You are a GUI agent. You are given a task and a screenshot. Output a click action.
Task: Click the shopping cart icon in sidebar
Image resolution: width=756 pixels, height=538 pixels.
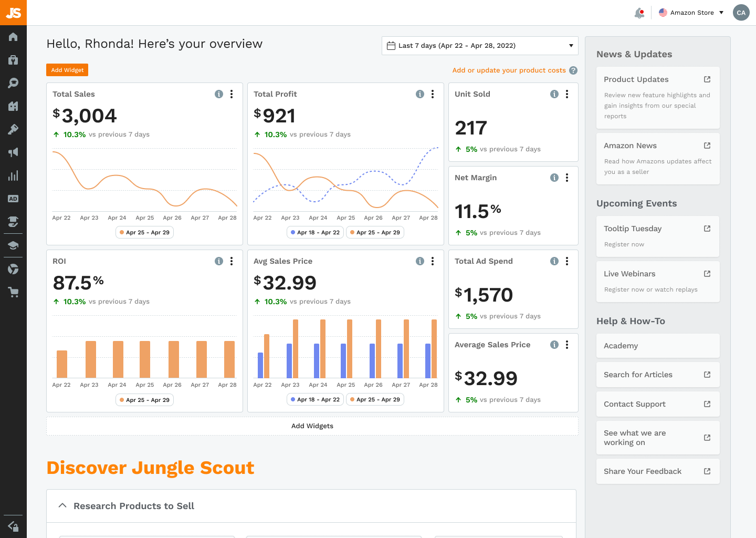tap(13, 292)
